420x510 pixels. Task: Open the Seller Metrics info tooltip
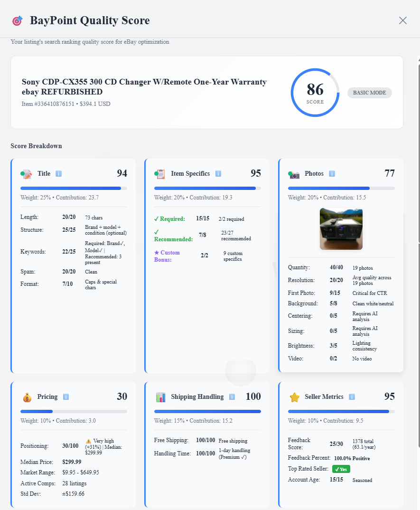pyautogui.click(x=351, y=397)
